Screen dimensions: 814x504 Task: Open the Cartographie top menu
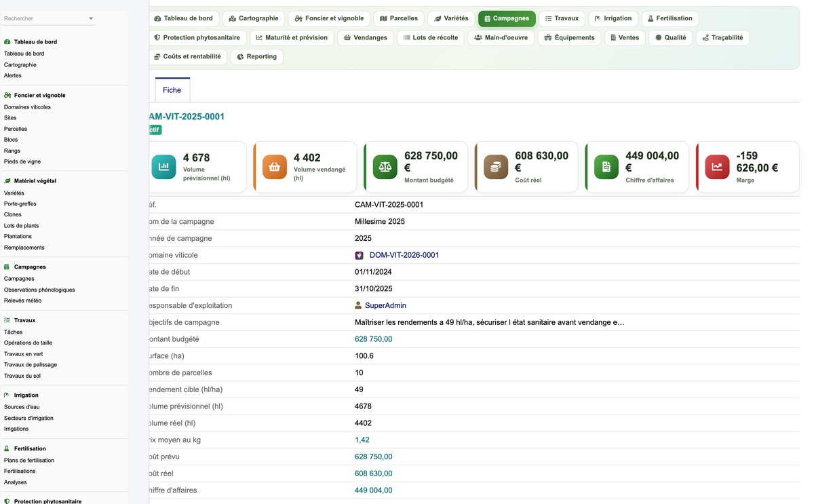click(254, 18)
